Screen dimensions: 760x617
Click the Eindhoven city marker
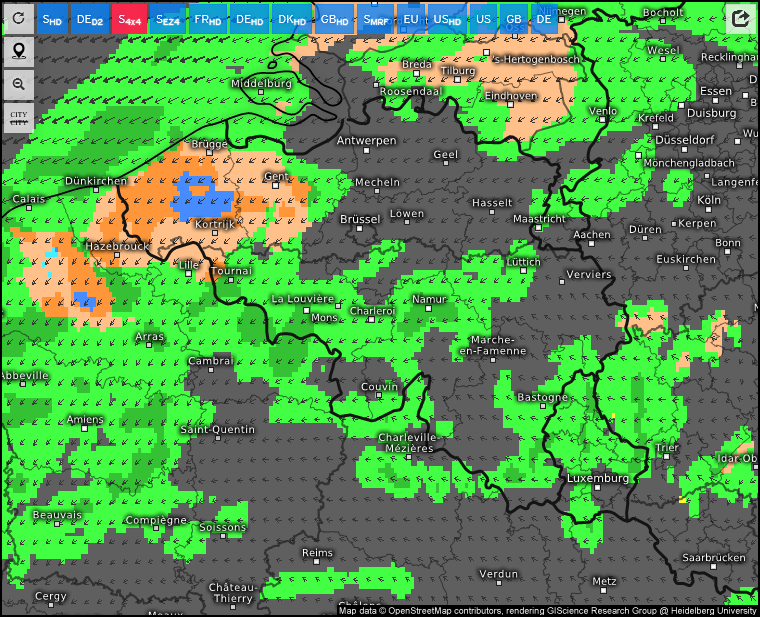coord(510,104)
